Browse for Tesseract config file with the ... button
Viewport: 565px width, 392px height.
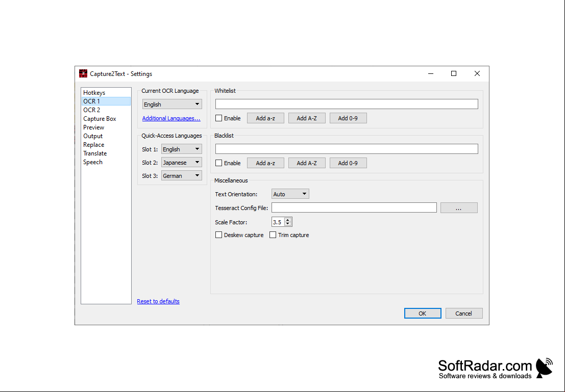[x=459, y=207]
